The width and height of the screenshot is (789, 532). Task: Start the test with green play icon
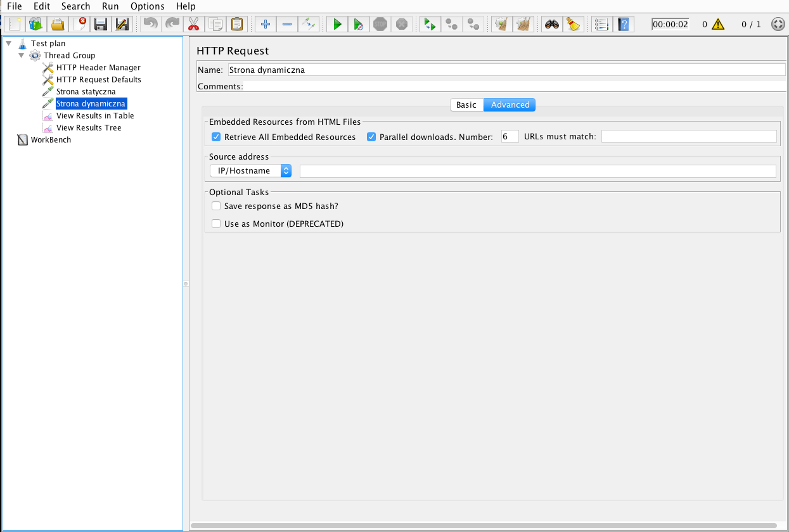point(337,25)
